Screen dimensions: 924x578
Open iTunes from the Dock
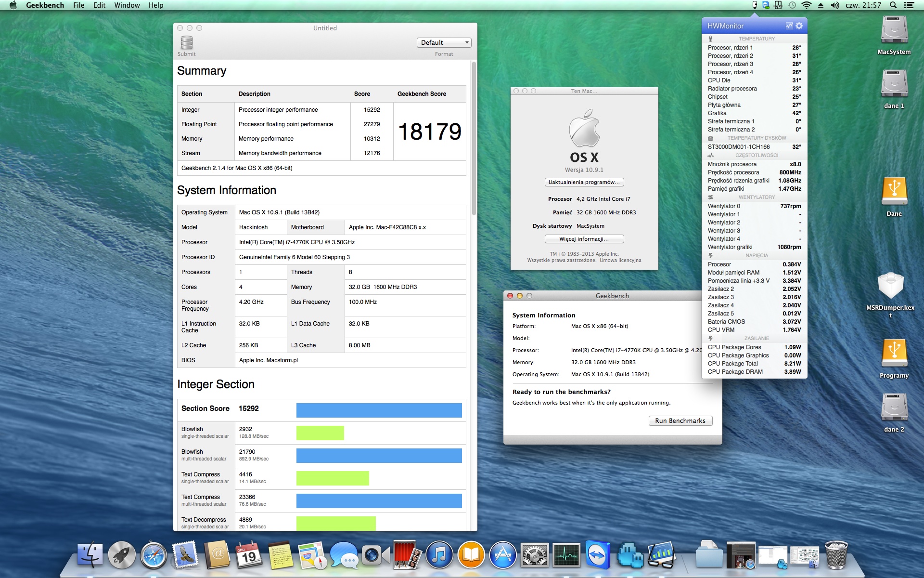(x=439, y=555)
